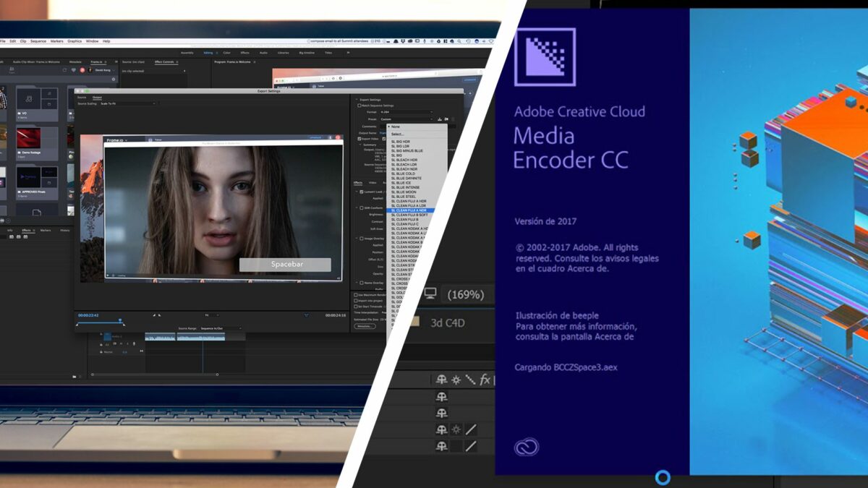
Task: Click the timeline zoom scrollbar under audio tracks
Action: (x=155, y=374)
